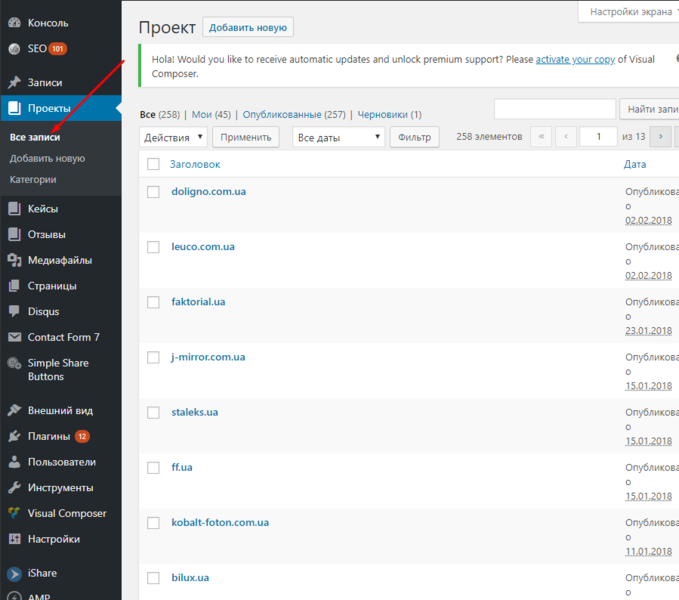
Task: Click the search field beside Найти записи
Action: 555,109
